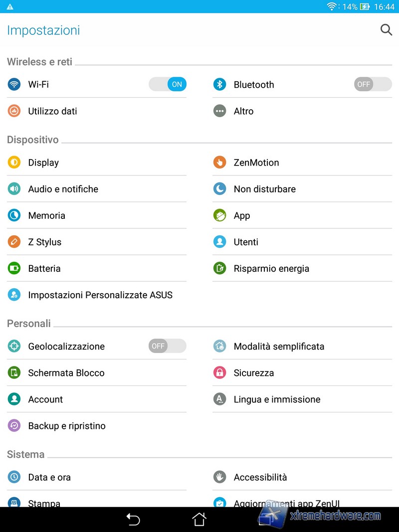The width and height of the screenshot is (399, 532).
Task: Go to Backup e ripristino
Action: [67, 426]
